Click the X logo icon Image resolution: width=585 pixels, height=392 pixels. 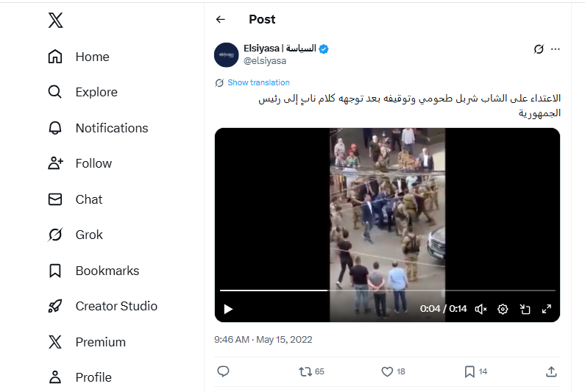[x=55, y=21]
